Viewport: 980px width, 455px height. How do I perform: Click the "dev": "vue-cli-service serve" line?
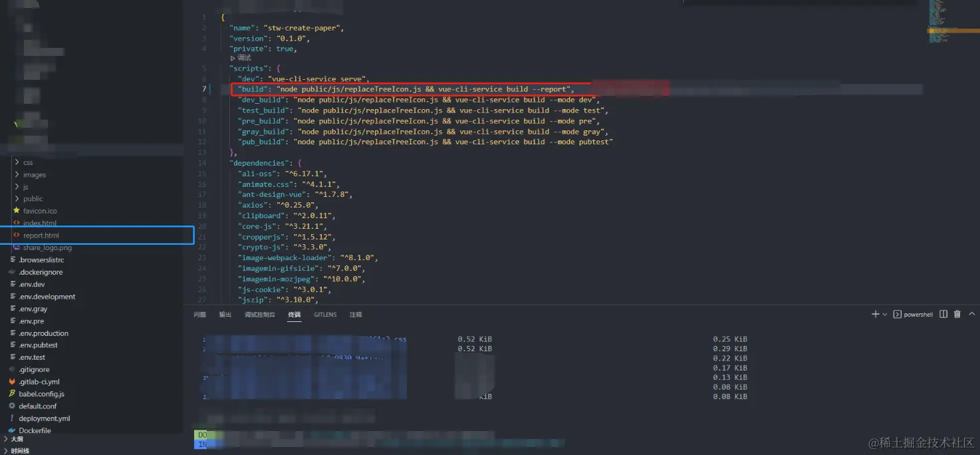305,78
